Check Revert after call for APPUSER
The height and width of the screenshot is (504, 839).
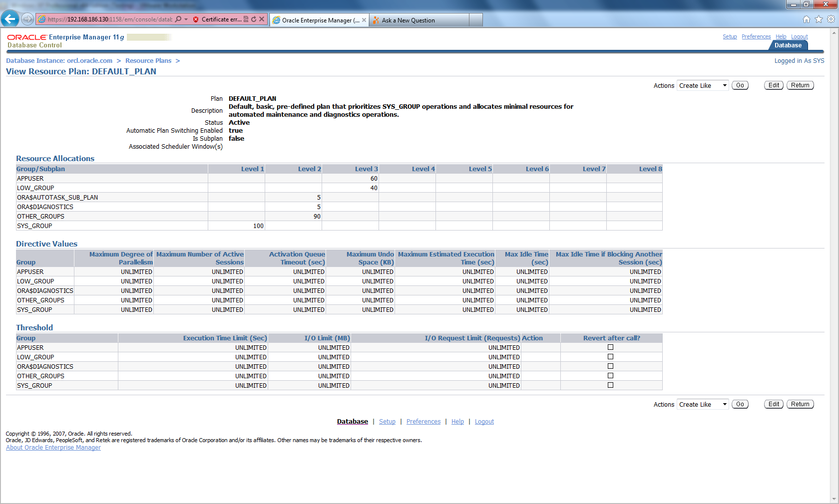point(610,347)
